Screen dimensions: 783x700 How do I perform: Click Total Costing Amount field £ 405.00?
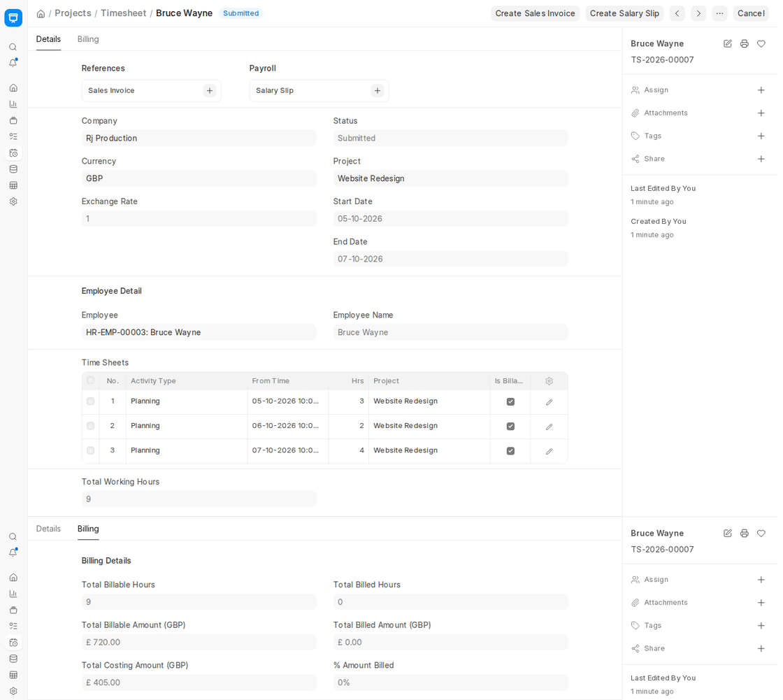click(199, 683)
